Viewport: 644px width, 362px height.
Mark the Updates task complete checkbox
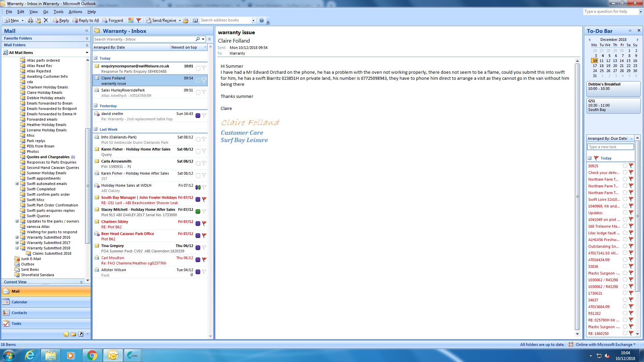pos(625,213)
